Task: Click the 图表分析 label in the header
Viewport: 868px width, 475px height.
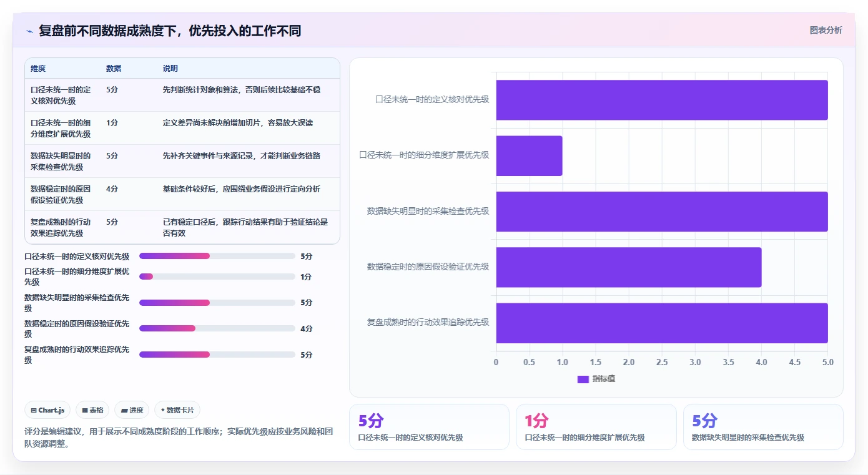Action: coord(826,30)
